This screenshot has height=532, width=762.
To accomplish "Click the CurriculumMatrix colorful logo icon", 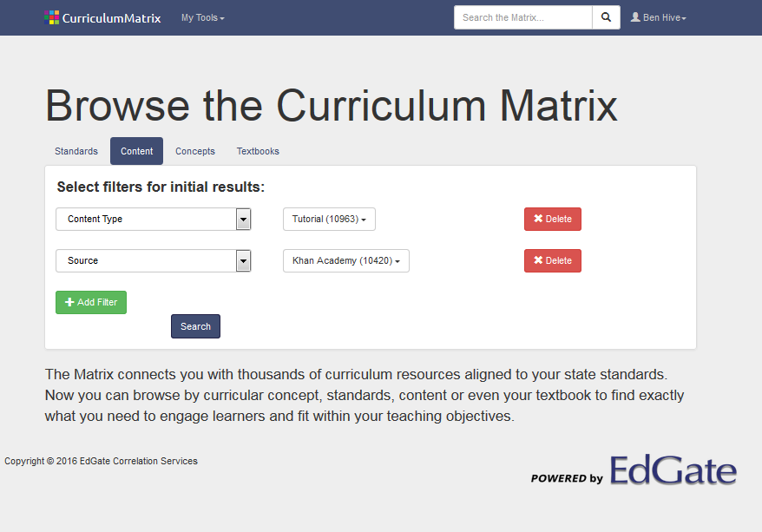I will pos(51,17).
